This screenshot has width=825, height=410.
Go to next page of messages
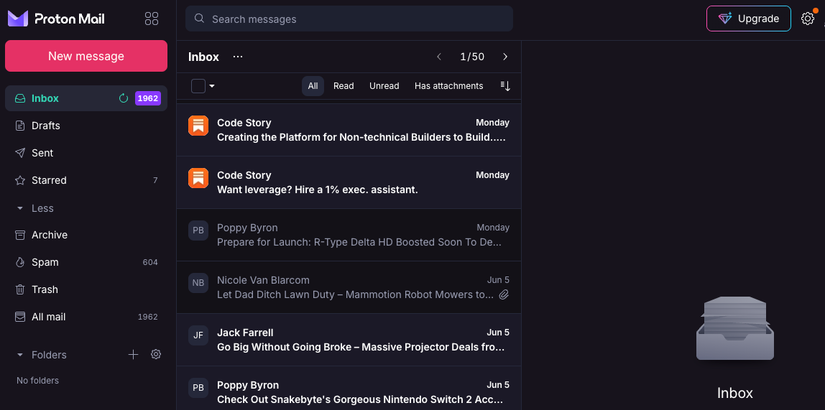pyautogui.click(x=505, y=57)
